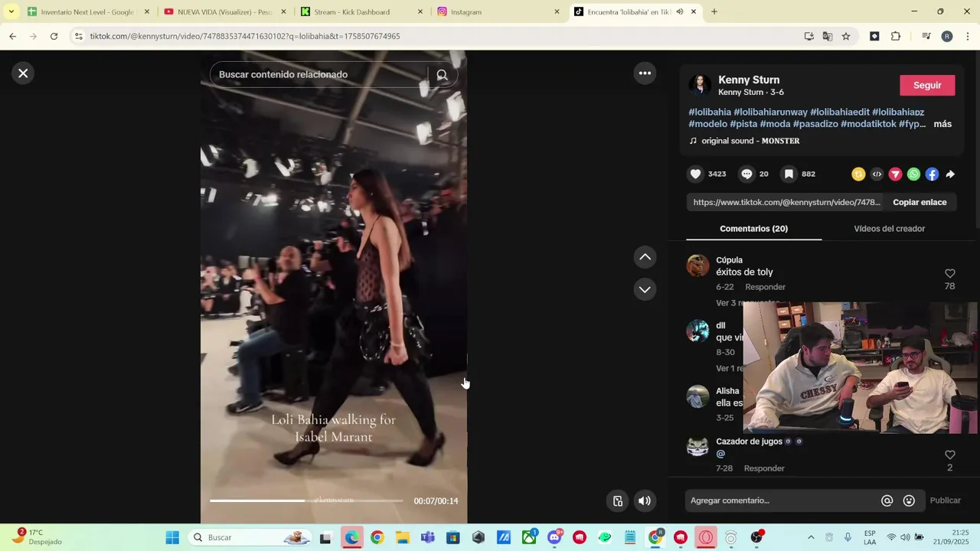Viewport: 980px width, 551px height.
Task: Open 'original sound - MONSTER' music link
Action: click(750, 141)
